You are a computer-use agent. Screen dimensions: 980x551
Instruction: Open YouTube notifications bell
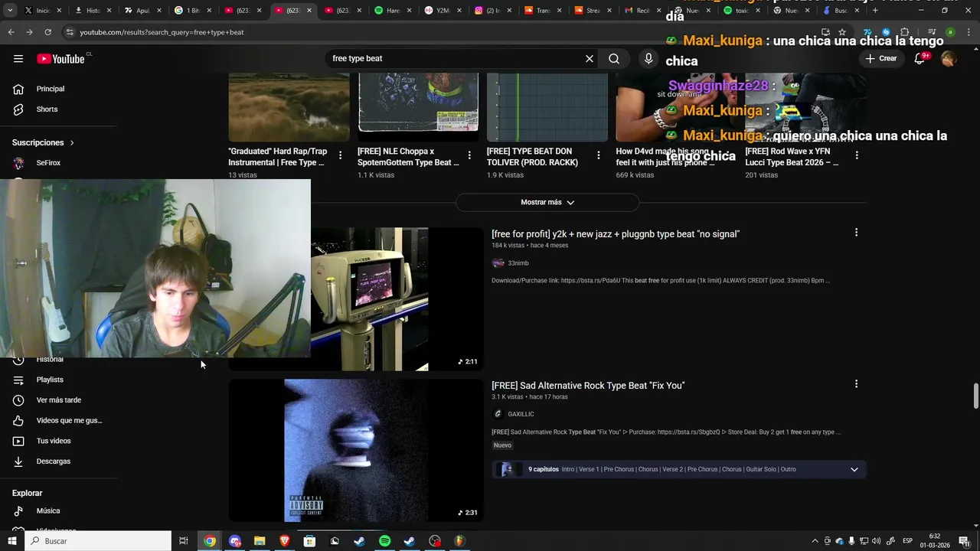click(x=920, y=59)
